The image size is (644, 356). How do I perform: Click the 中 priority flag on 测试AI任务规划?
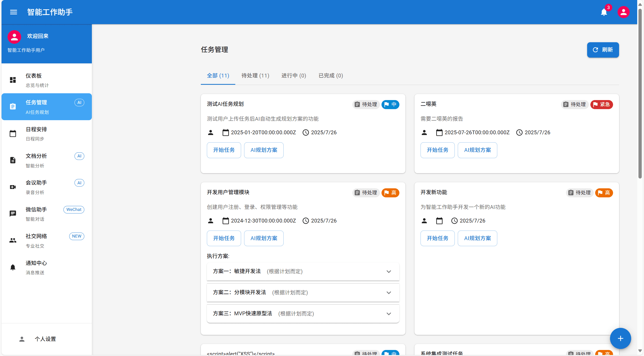(390, 105)
